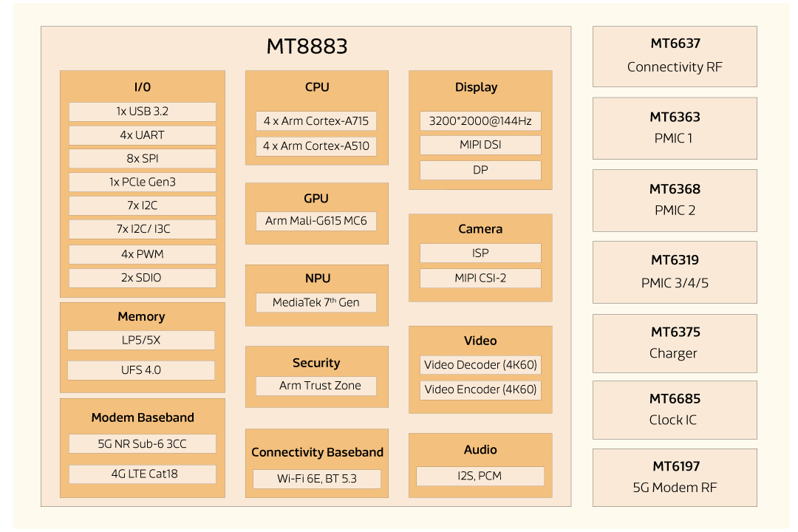This screenshot has height=532, width=798.
Task: Click the 8x SPI entry
Action: 143,159
